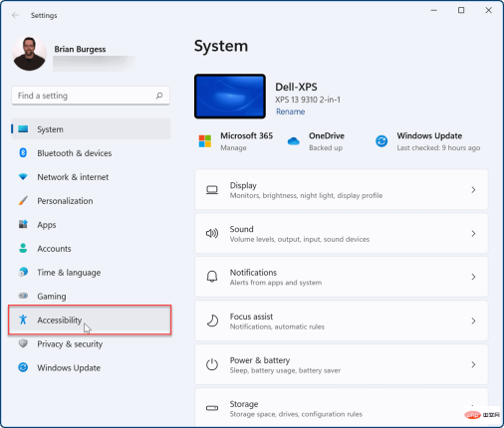This screenshot has width=504, height=428.
Task: Click 'Monitors, brightness, night light' description
Action: pos(306,195)
